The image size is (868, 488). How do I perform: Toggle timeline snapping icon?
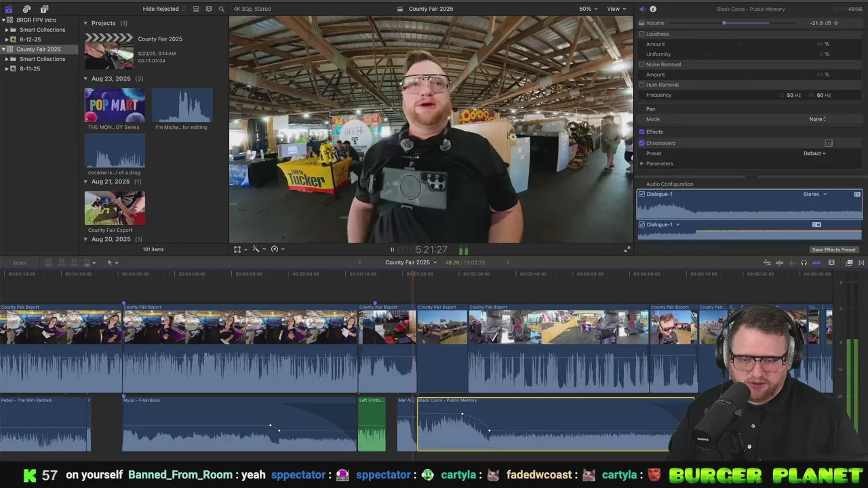[x=816, y=263]
